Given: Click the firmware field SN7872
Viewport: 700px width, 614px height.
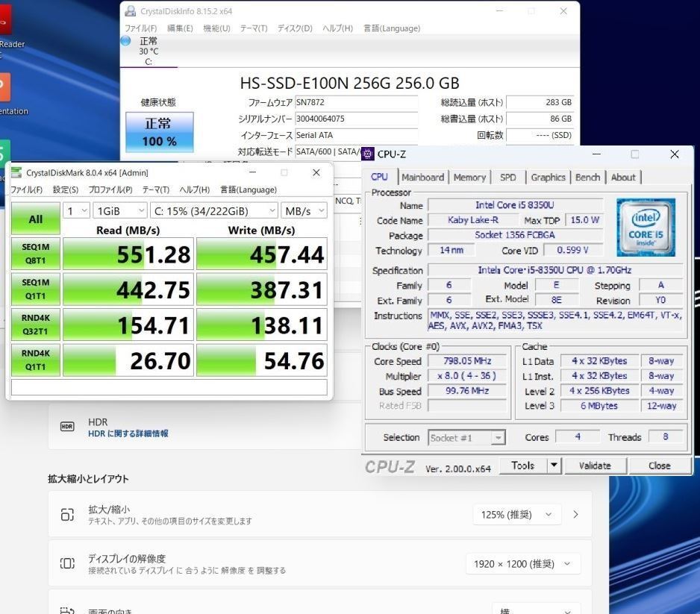Looking at the screenshot, I should [356, 102].
